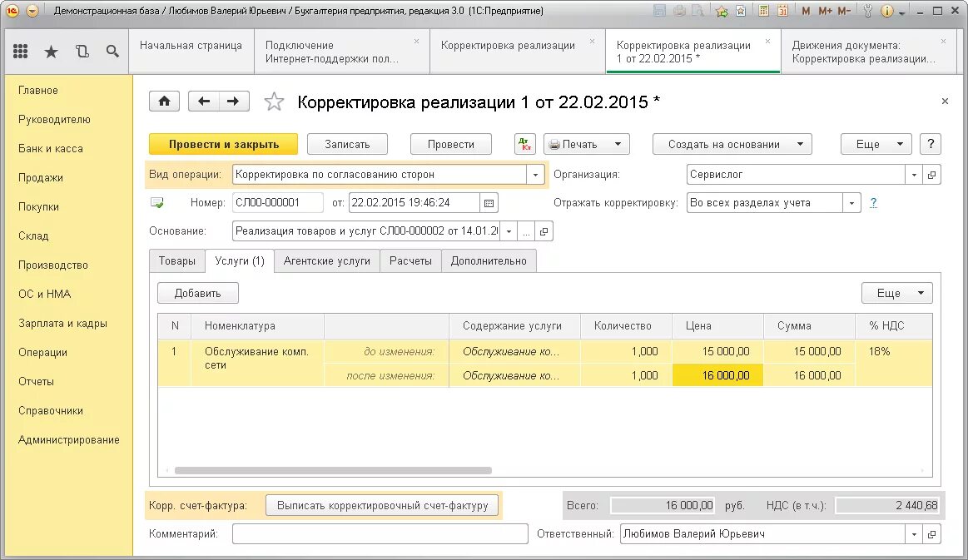
Task: Click Провести button
Action: point(450,145)
